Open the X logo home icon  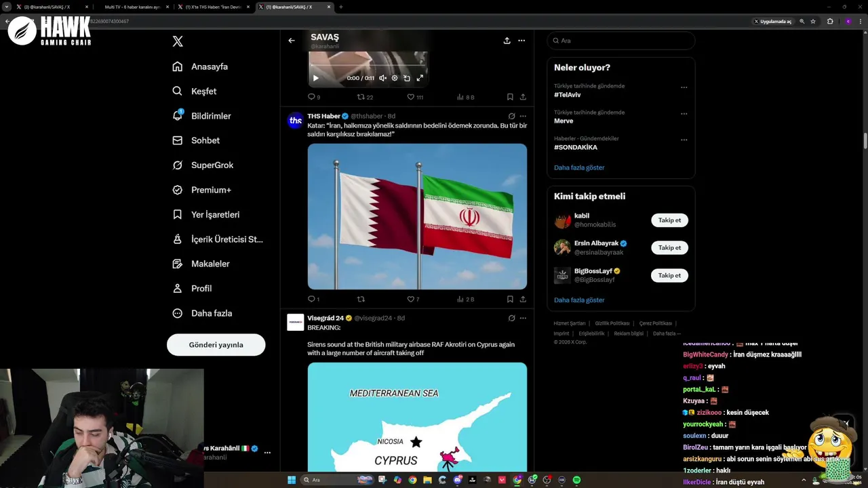[x=178, y=41]
